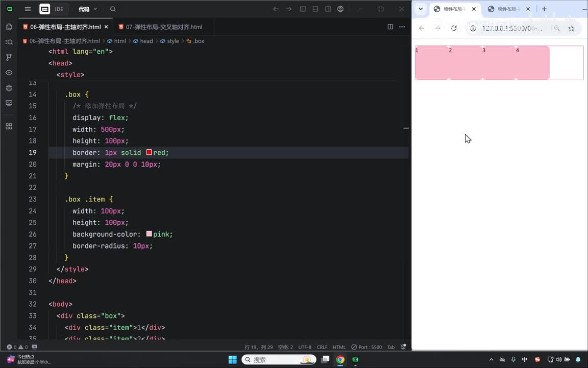This screenshot has width=588, height=368.
Task: Click the html breadcrumb segment
Action: coord(116,41)
